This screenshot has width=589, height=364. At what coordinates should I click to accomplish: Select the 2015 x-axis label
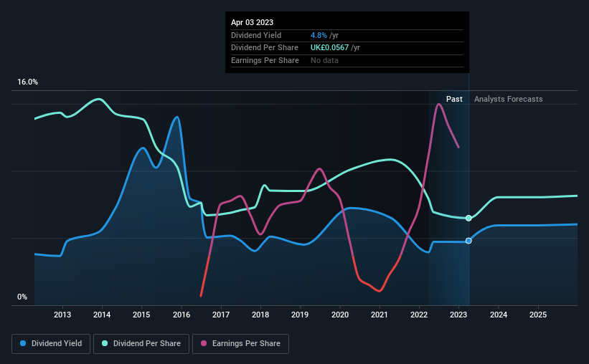[x=141, y=315]
